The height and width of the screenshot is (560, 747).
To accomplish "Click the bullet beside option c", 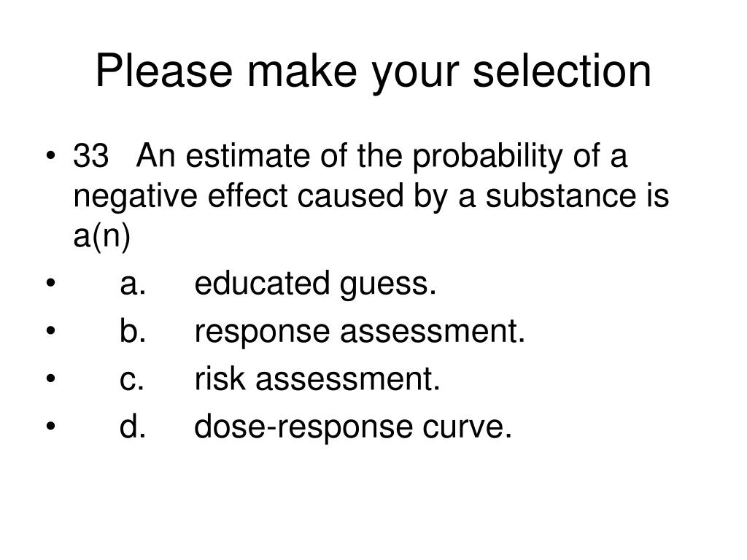I will pyautogui.click(x=51, y=378).
